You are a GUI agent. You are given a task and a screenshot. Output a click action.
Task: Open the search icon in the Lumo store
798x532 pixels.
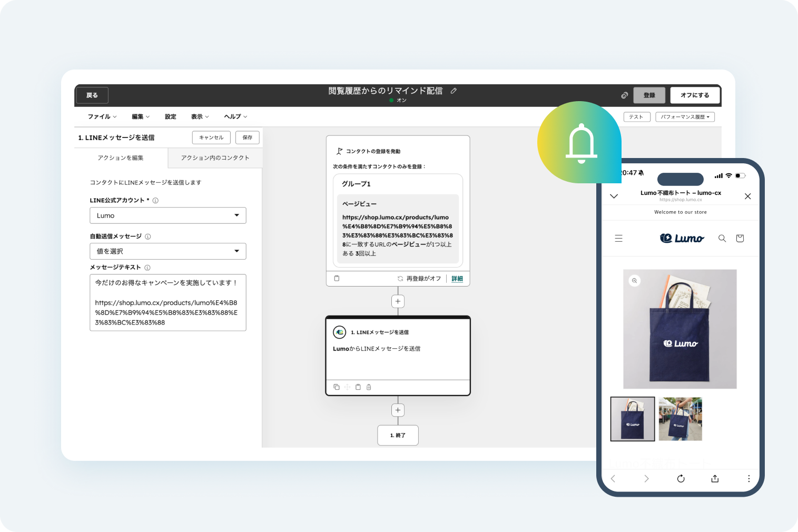(x=722, y=238)
